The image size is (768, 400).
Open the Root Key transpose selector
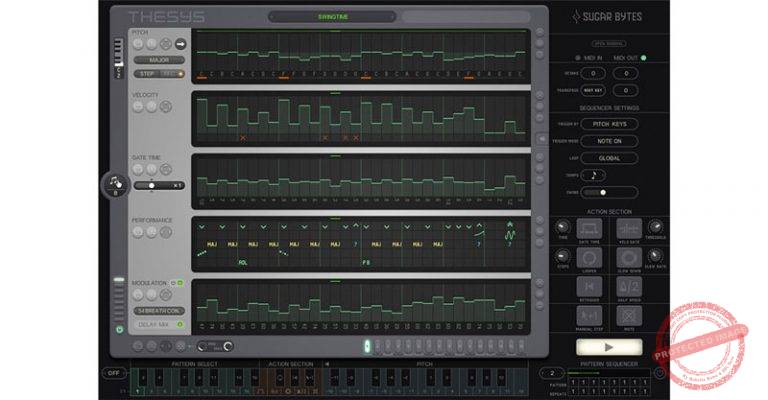pyautogui.click(x=593, y=91)
